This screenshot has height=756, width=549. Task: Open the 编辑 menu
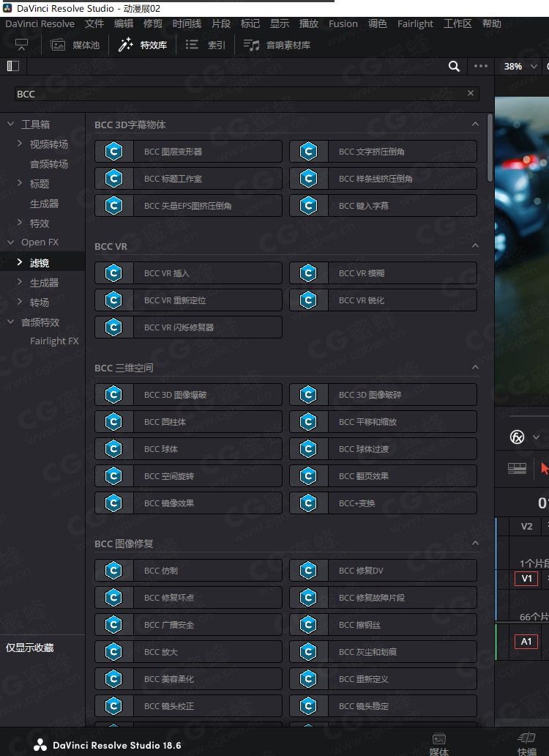pos(124,23)
